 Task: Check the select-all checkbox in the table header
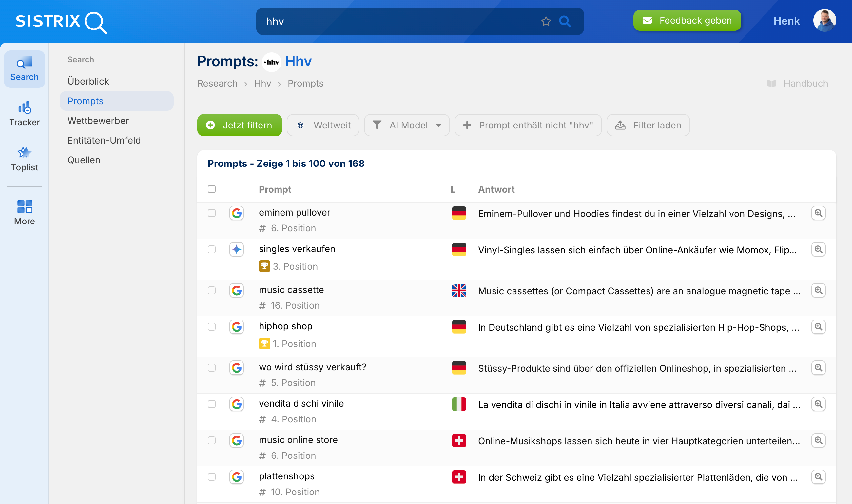click(212, 189)
